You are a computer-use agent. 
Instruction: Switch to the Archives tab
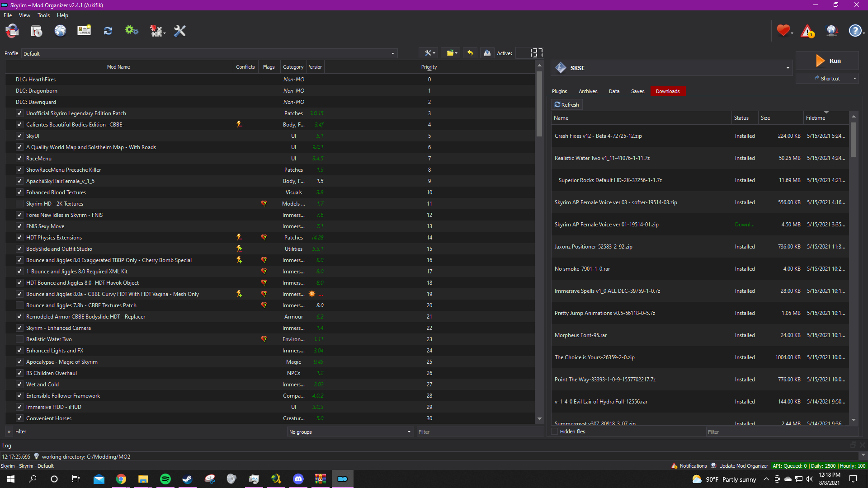(588, 91)
